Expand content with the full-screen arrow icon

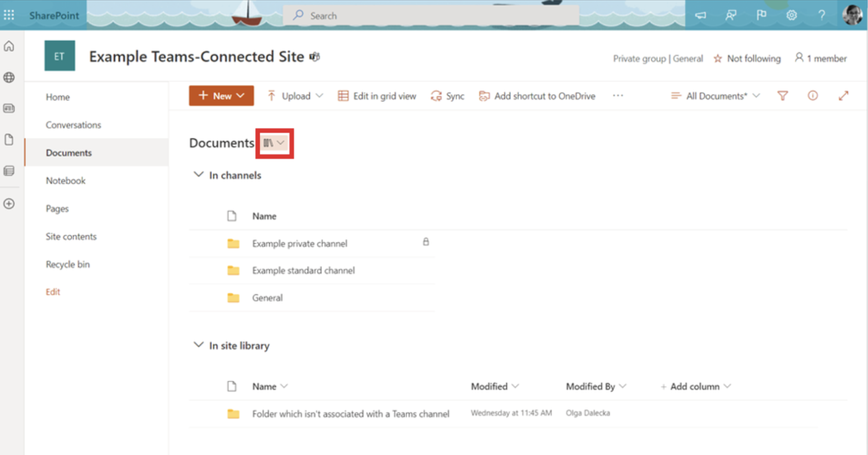click(x=843, y=96)
